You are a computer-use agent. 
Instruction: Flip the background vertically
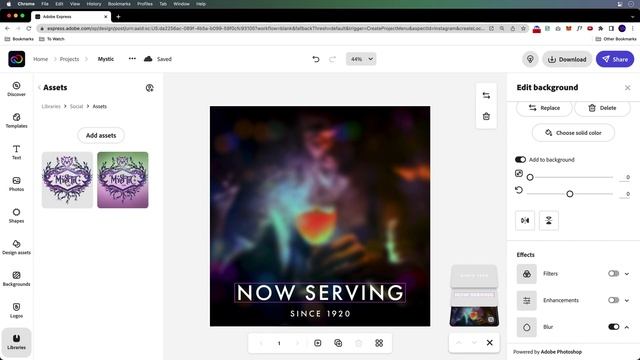[x=549, y=220]
